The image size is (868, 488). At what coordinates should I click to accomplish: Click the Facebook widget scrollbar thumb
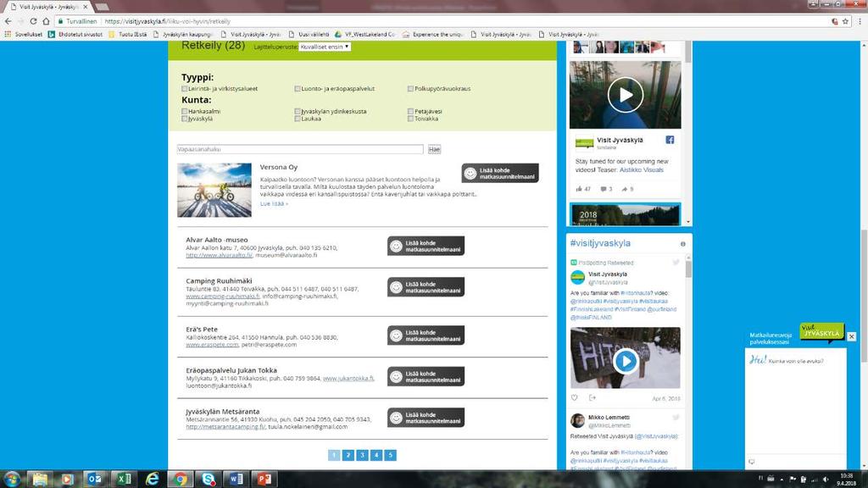click(x=688, y=52)
